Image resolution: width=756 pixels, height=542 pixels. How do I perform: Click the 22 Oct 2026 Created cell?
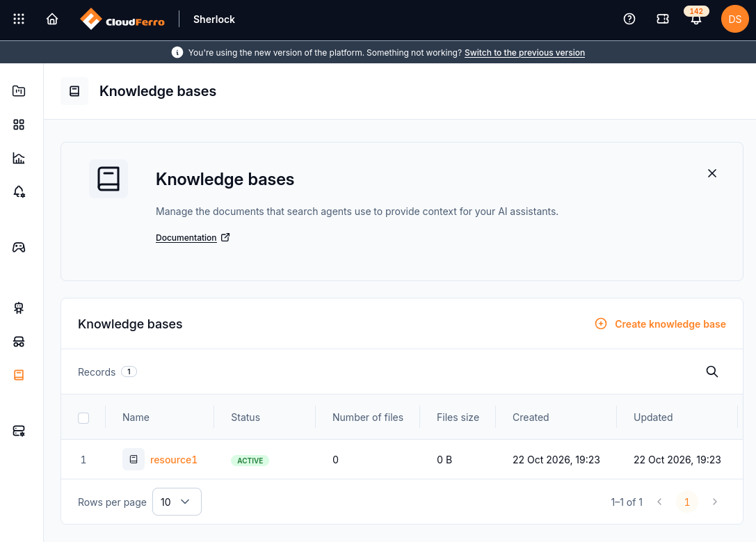point(556,460)
